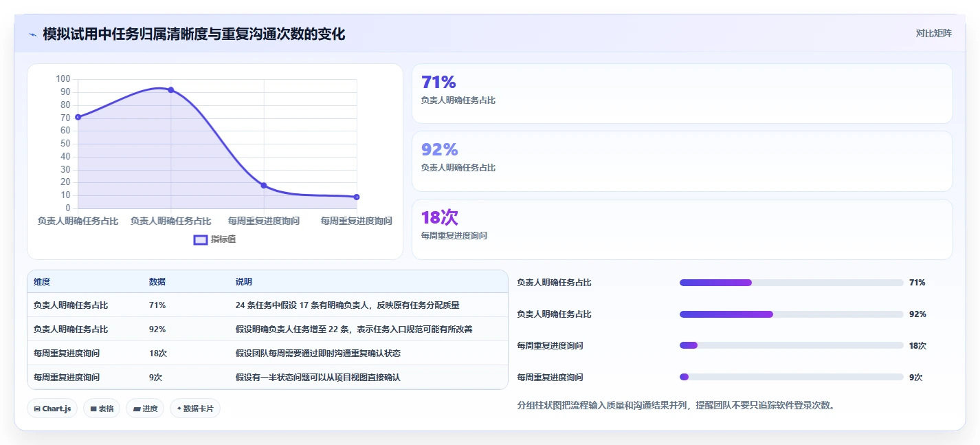Click the 对比矩阵 label in the header
The image size is (980, 445).
(x=934, y=33)
